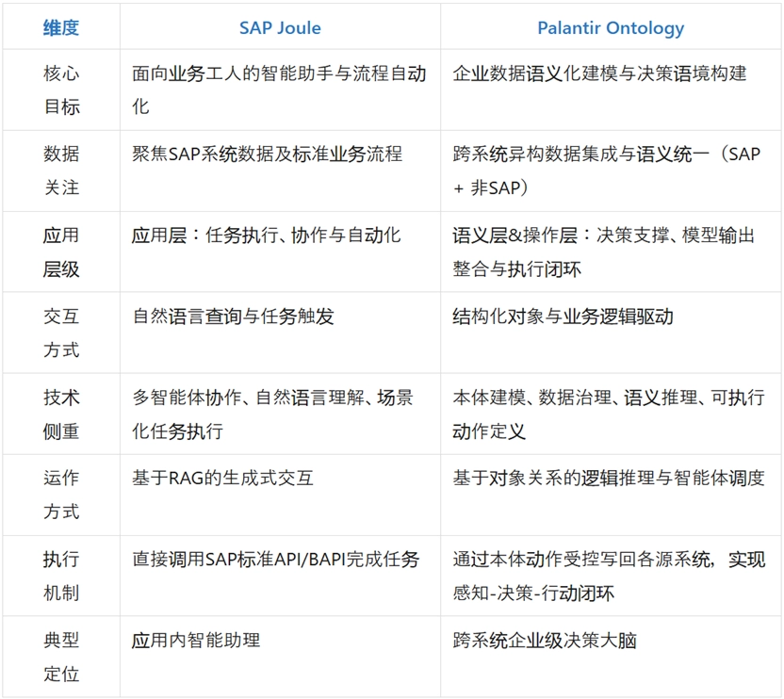Select the 执行机制 row label
Image resolution: width=784 pixels, height=699 pixels.
click(x=61, y=576)
